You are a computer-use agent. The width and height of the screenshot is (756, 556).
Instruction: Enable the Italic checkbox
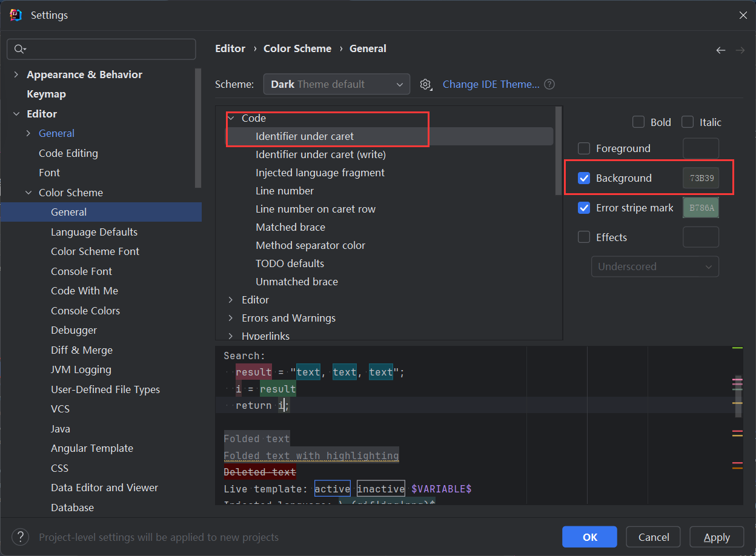688,122
